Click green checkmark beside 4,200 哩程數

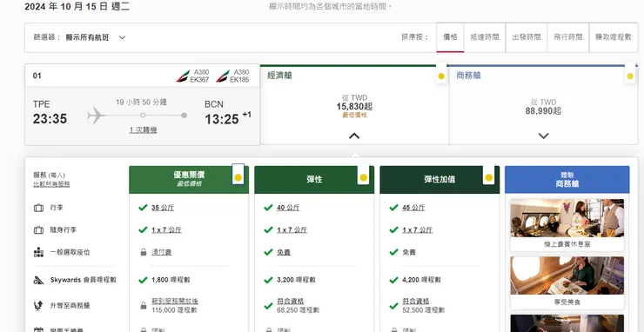click(393, 280)
